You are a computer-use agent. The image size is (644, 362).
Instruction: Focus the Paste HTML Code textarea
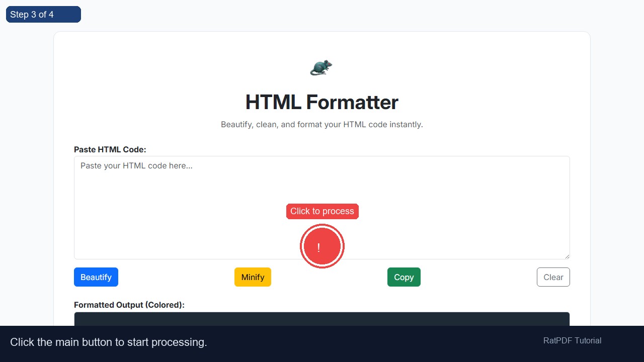[x=322, y=208]
